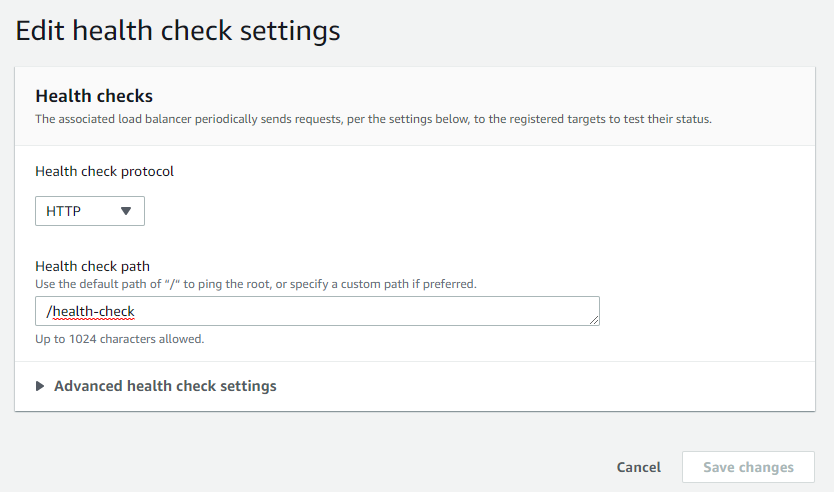Click the dropdown arrow beside HTTP
The width and height of the screenshot is (834, 492).
[x=126, y=211]
